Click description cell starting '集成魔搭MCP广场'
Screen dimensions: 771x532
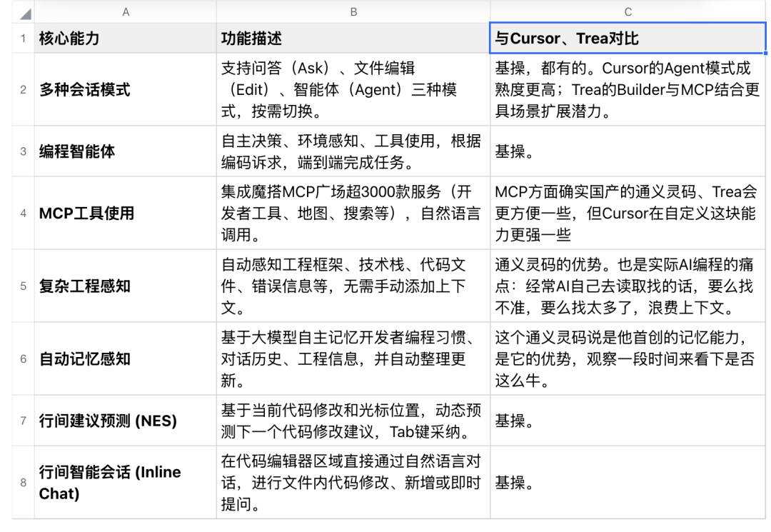point(353,214)
